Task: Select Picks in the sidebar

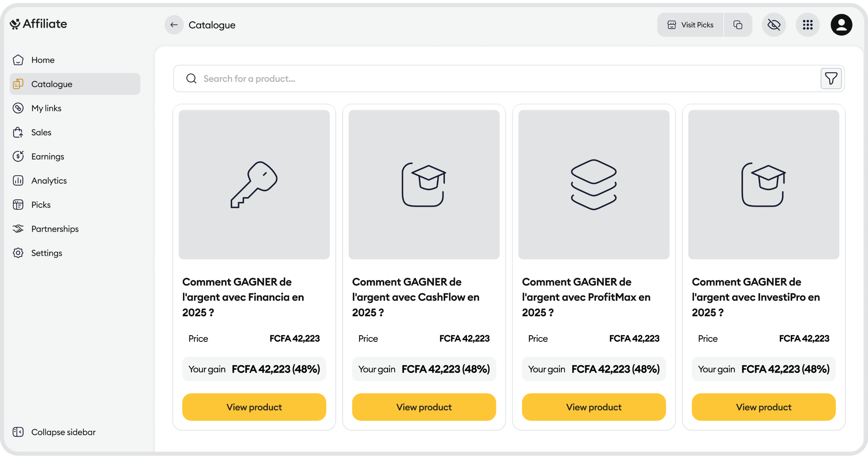Action: coord(41,205)
